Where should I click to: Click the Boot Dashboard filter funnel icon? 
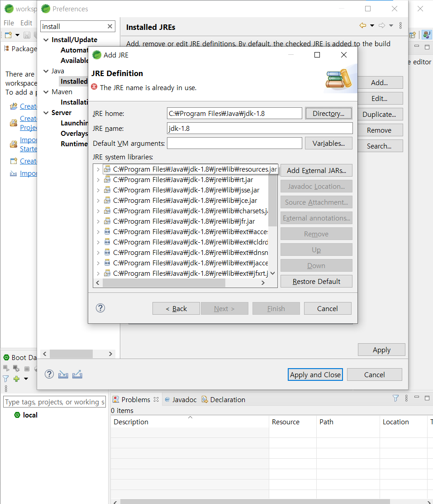6,379
